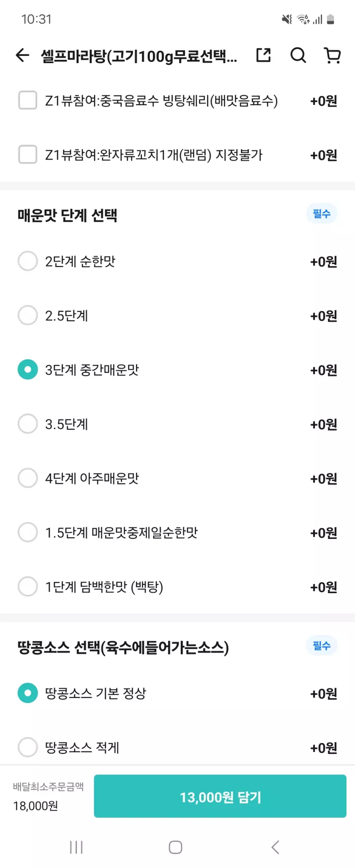355x868 pixels.
Task: Select 1.5단계 매운맛중제일순한맛 option
Action: [177, 533]
